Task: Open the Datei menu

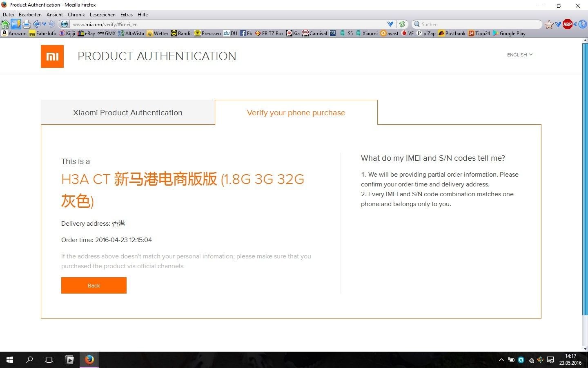Action: (8, 14)
